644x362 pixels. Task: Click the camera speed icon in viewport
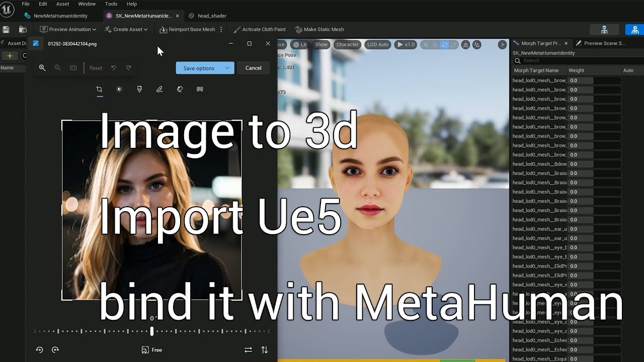pyautogui.click(x=465, y=45)
